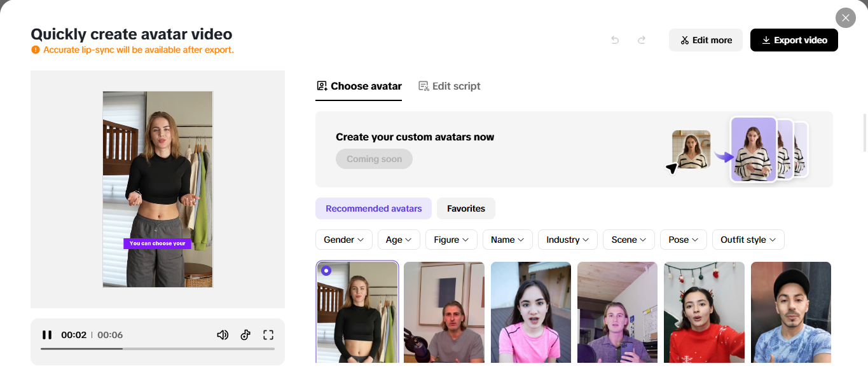The height and width of the screenshot is (380, 868).
Task: Select the avatar wearing the pink shirt
Action: pyautogui.click(x=530, y=312)
